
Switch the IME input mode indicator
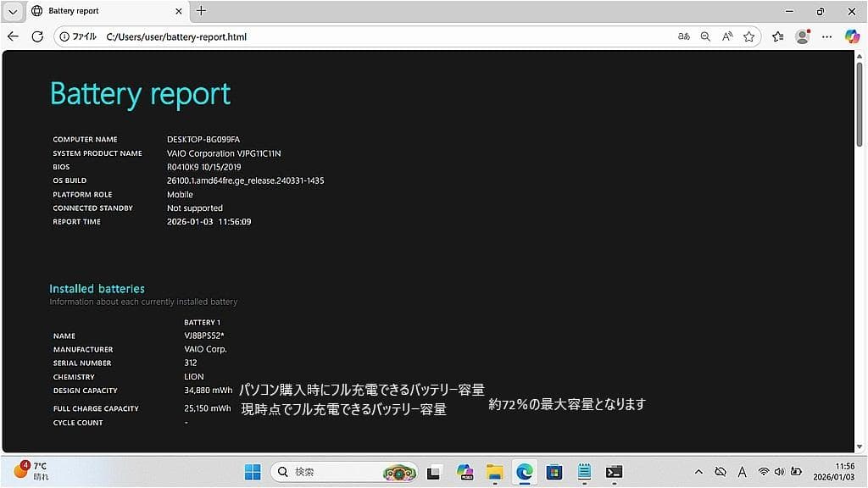[x=742, y=472]
